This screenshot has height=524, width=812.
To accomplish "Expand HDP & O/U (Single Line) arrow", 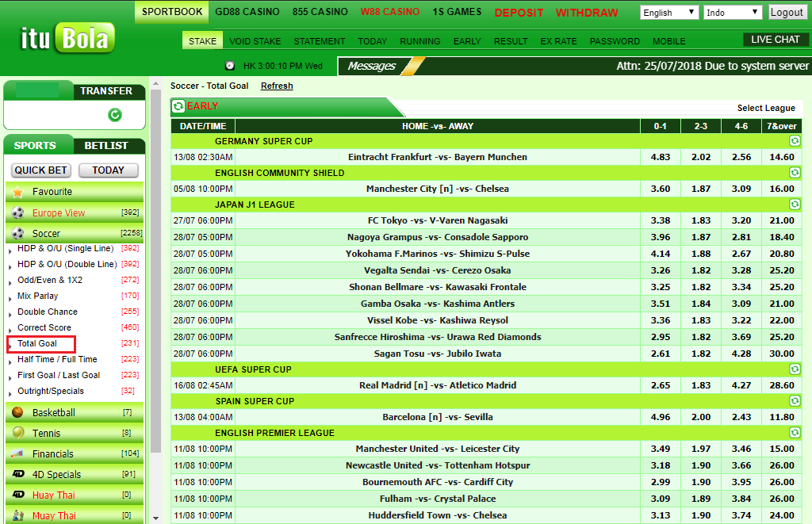I will point(10,251).
